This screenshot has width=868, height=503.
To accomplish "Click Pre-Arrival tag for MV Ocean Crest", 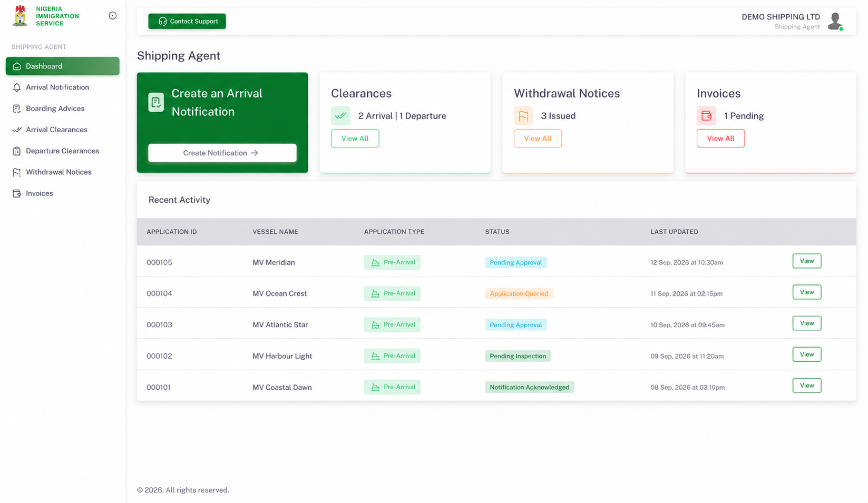I will pyautogui.click(x=392, y=293).
